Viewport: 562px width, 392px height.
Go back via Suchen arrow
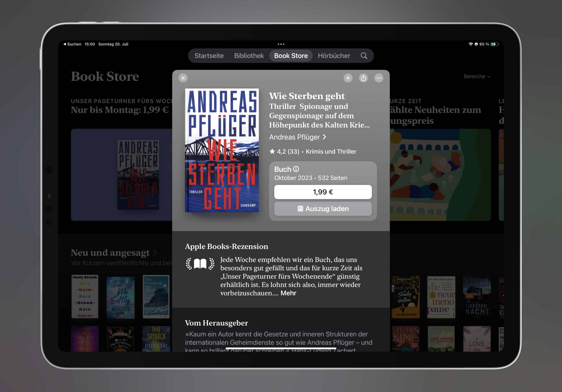pos(72,44)
